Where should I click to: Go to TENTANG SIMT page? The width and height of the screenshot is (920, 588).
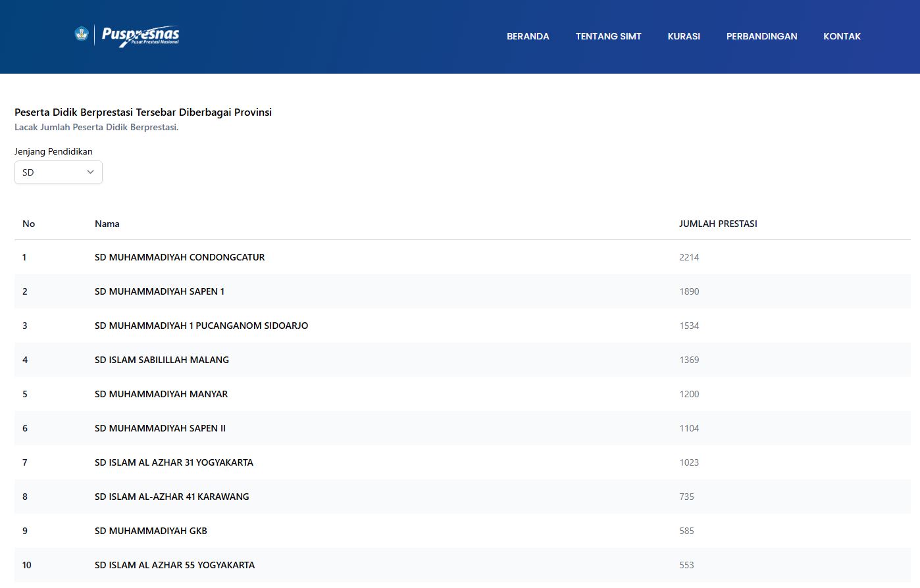[x=608, y=36]
